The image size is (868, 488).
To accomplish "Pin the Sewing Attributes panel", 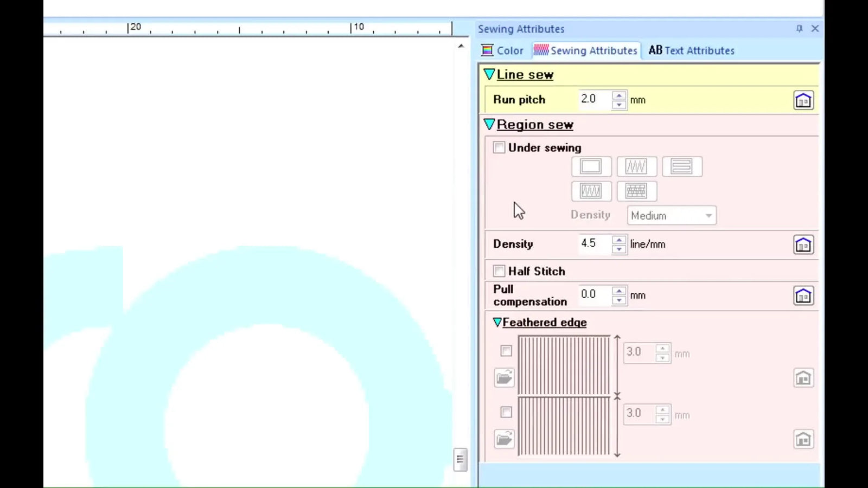I will pyautogui.click(x=799, y=29).
